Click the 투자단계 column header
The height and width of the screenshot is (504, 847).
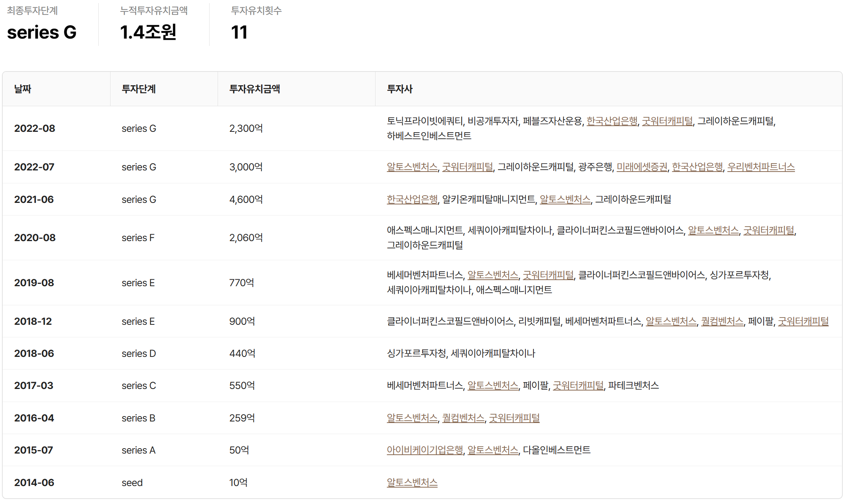(x=138, y=89)
